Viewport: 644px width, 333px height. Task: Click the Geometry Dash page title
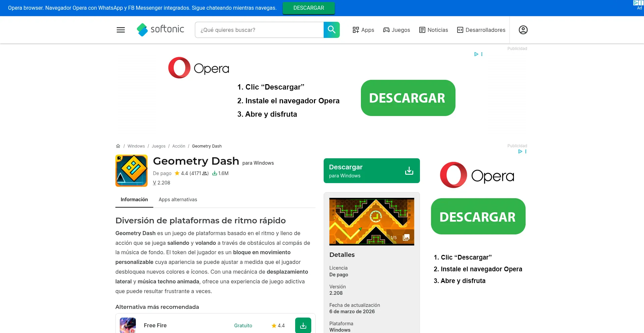[x=196, y=161]
